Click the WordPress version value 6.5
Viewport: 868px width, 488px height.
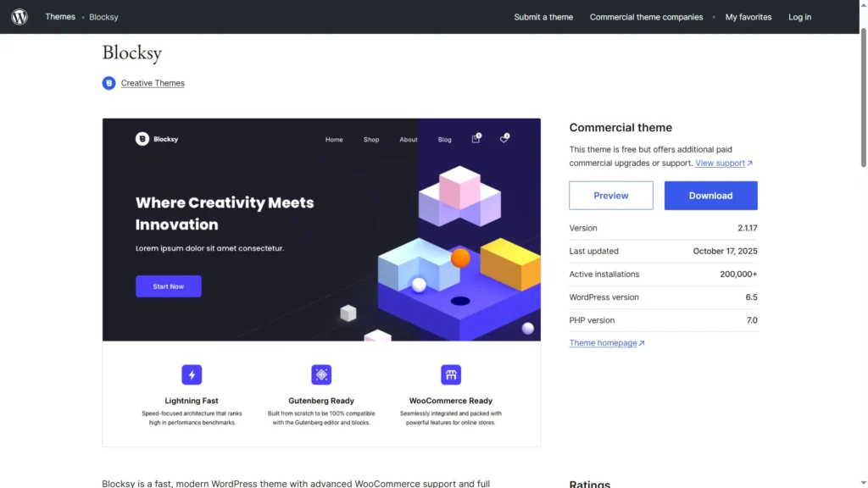pos(751,297)
